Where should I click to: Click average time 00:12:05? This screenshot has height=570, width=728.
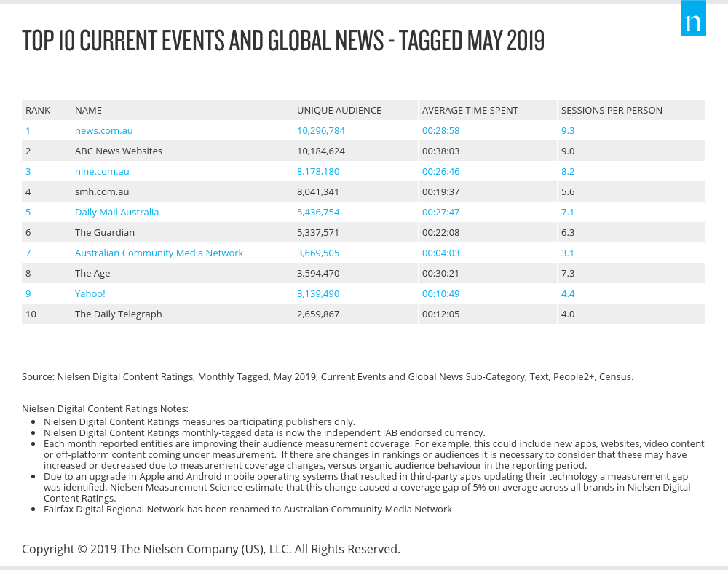[x=440, y=314]
